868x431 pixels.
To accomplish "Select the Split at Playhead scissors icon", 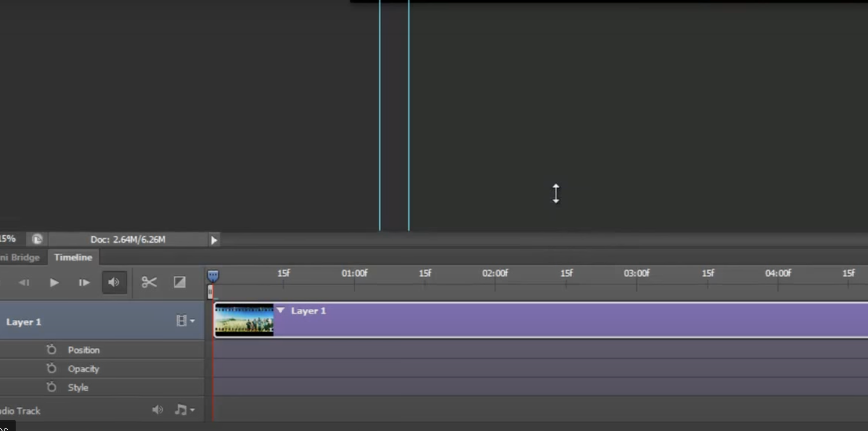I will click(148, 282).
